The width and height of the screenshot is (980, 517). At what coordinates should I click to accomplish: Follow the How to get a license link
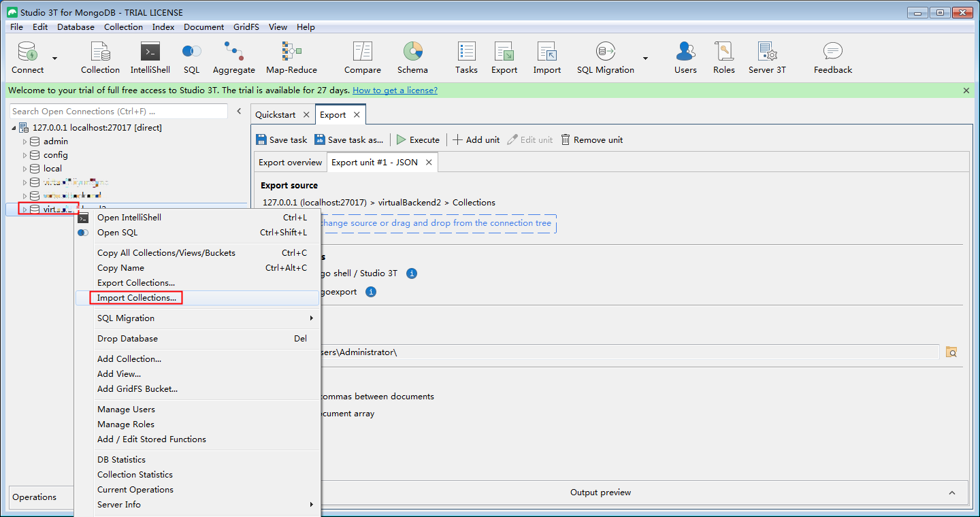[x=395, y=90]
